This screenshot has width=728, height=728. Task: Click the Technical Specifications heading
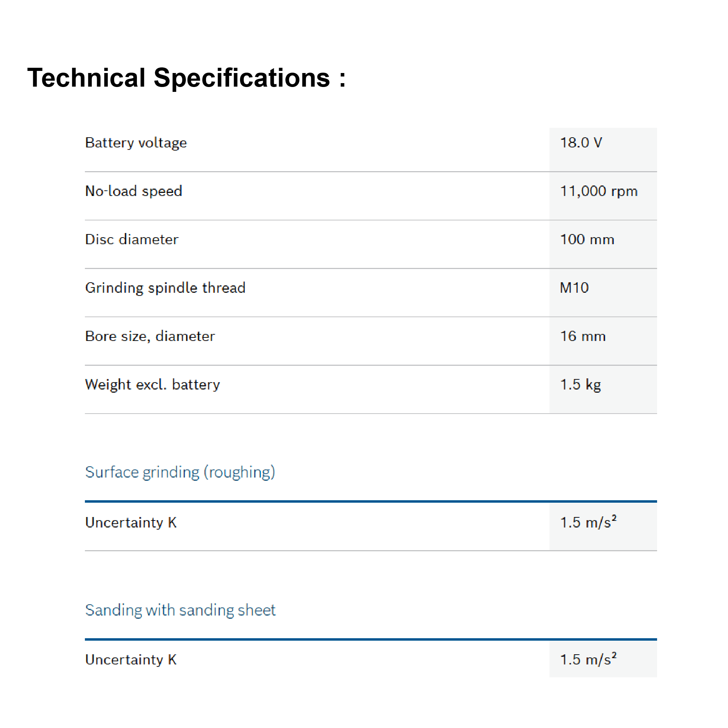click(x=186, y=78)
